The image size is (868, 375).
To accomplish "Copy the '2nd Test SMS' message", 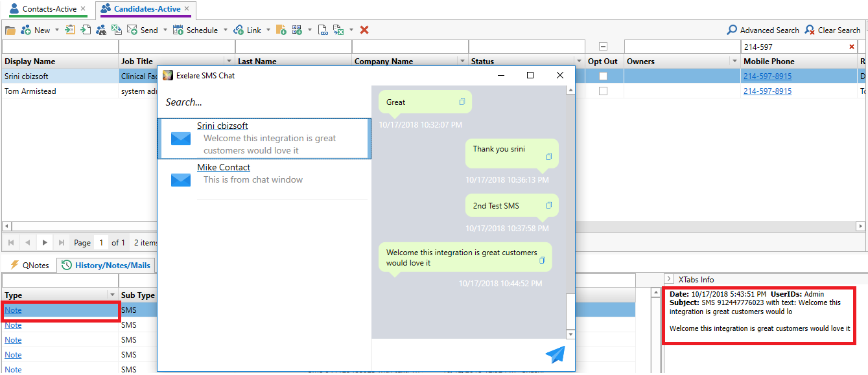I will pyautogui.click(x=549, y=206).
